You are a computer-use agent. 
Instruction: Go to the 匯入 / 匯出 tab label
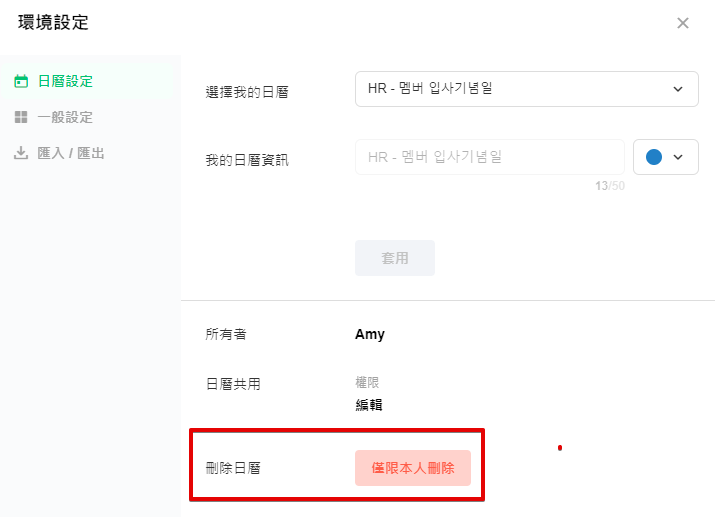(71, 154)
